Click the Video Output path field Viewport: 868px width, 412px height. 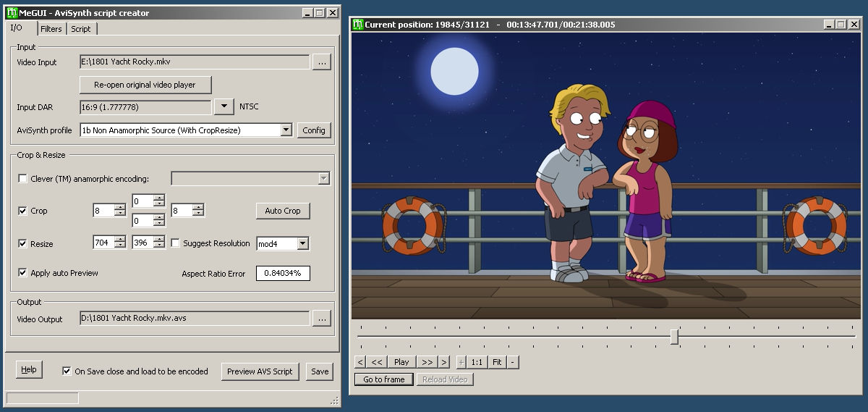click(195, 319)
